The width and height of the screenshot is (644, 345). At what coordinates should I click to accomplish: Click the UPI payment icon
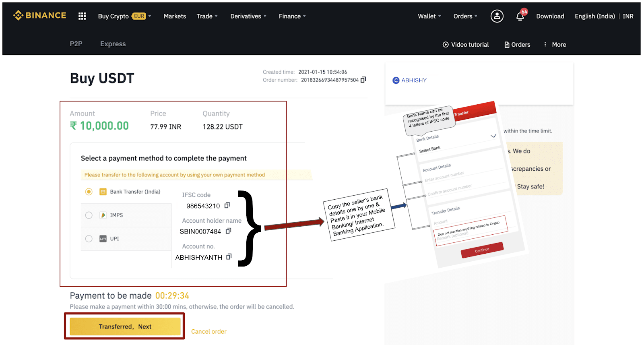(103, 238)
